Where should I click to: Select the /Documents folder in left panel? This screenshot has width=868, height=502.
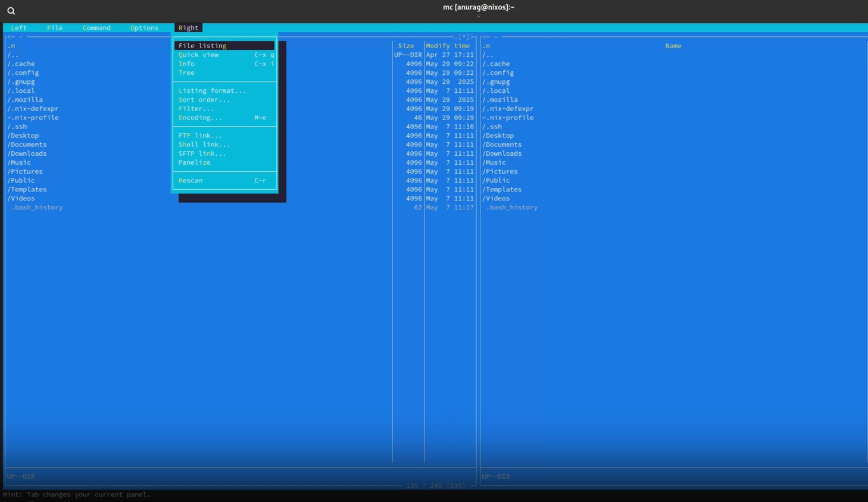click(x=27, y=145)
